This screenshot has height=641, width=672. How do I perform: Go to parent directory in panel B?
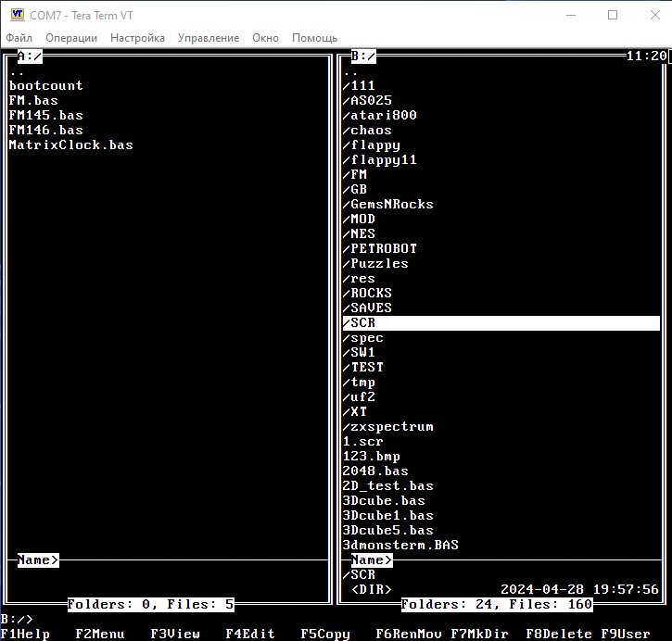pyautogui.click(x=350, y=70)
